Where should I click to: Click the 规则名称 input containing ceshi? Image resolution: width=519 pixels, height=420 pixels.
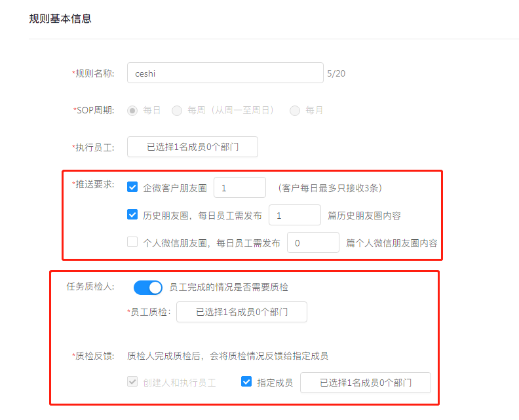click(225, 73)
